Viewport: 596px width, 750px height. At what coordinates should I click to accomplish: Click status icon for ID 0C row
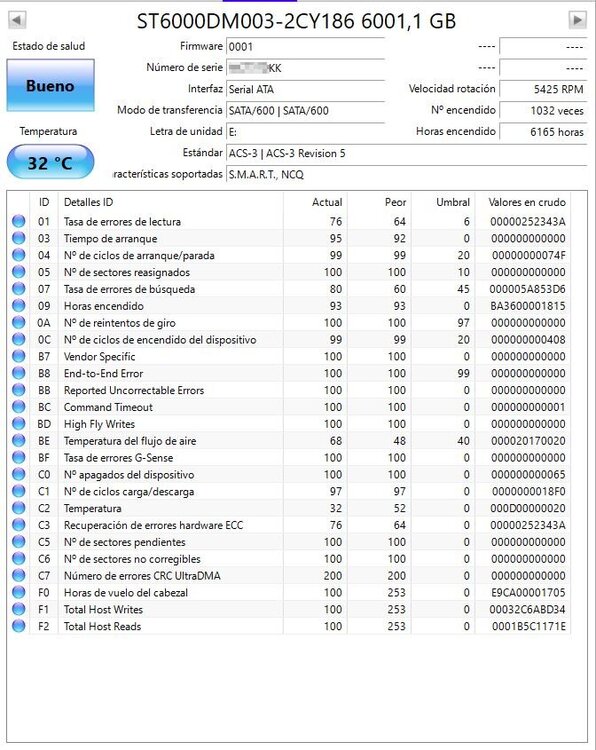(x=19, y=339)
